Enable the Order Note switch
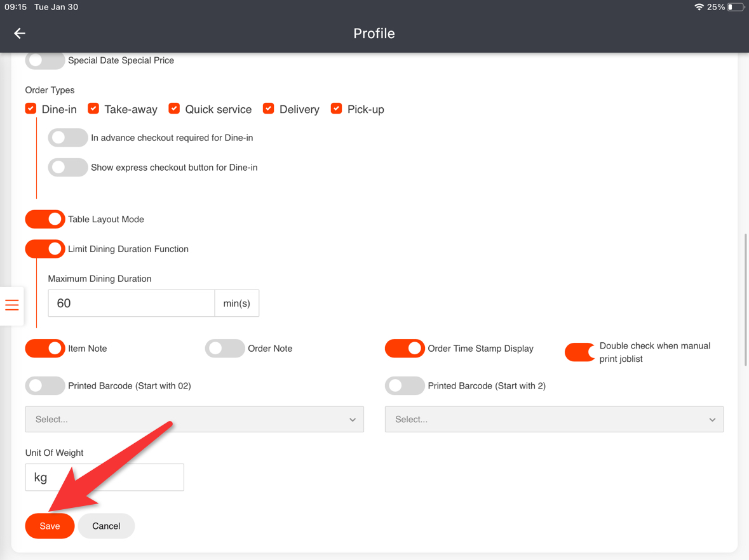Image resolution: width=749 pixels, height=560 pixels. click(x=225, y=349)
